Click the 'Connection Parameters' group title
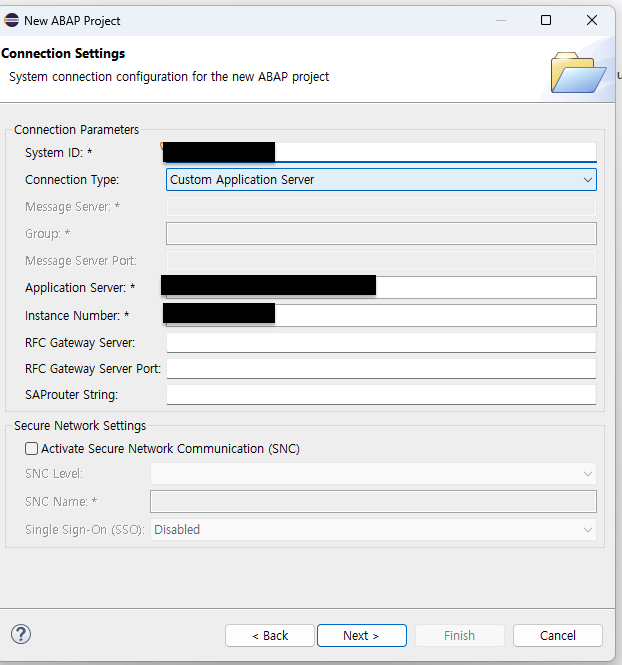 point(76,129)
